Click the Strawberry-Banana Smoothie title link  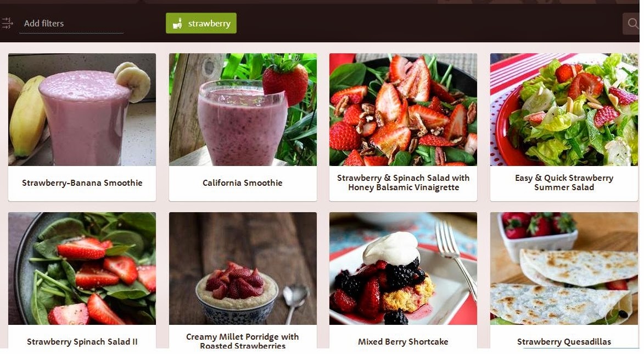82,183
